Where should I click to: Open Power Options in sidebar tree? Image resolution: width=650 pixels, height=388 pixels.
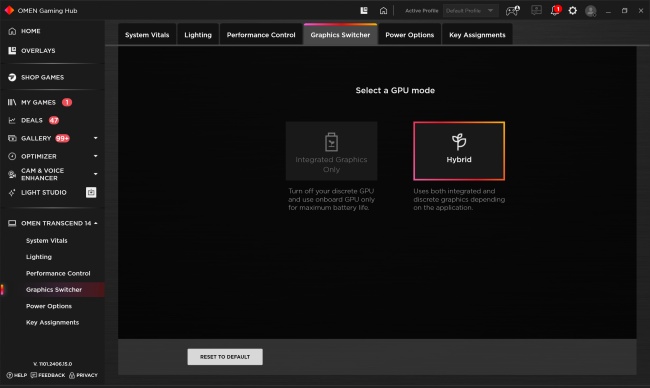click(x=49, y=306)
